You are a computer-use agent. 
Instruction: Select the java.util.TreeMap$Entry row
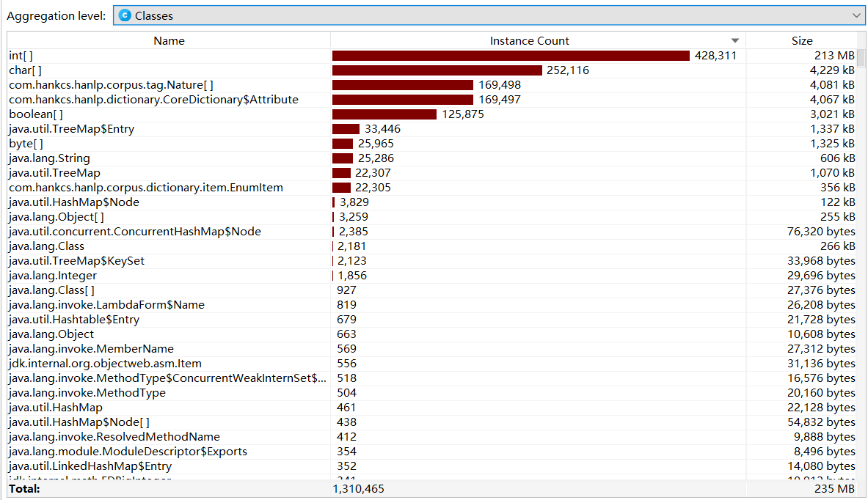(x=432, y=129)
